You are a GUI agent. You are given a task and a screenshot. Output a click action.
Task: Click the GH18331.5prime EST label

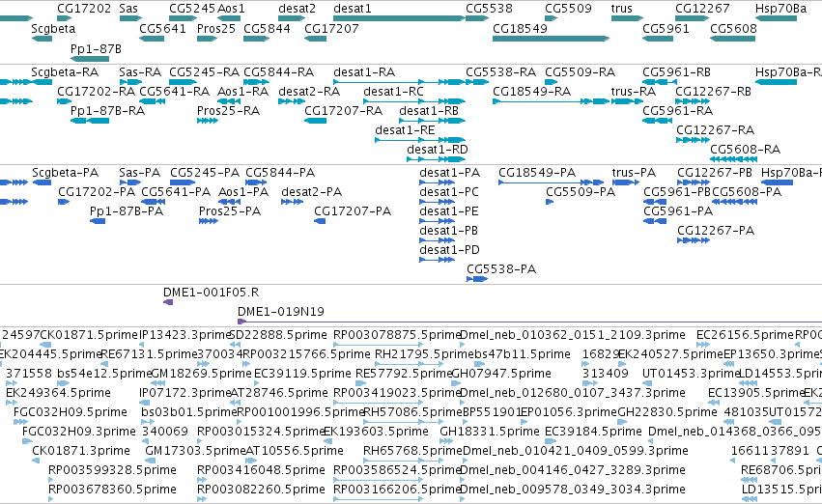(490, 432)
